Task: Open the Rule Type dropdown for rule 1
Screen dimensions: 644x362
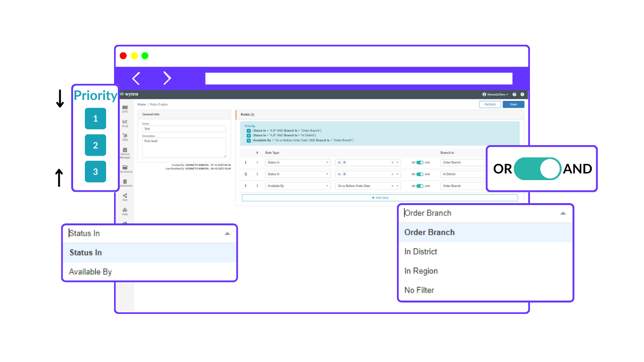Action: 298,162
